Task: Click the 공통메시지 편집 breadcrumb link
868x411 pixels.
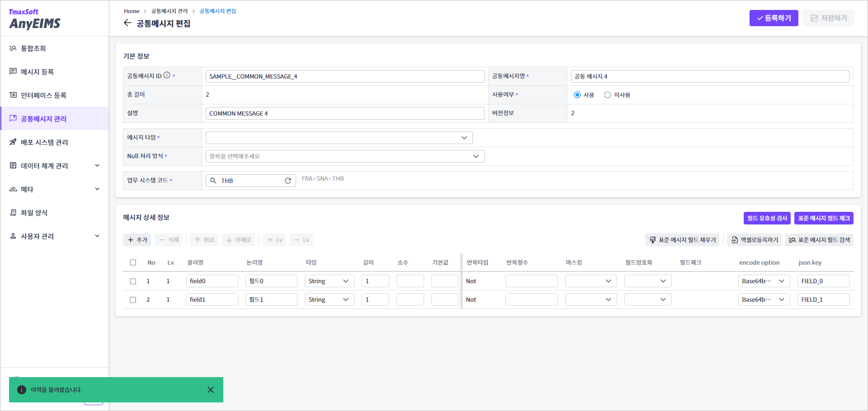Action: click(218, 11)
